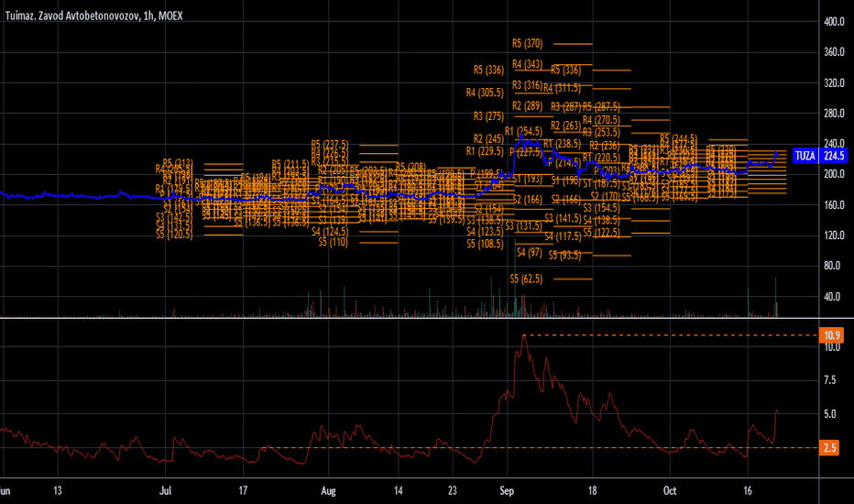
Task: Select the R1 (254.5) pivot label
Action: click(523, 131)
